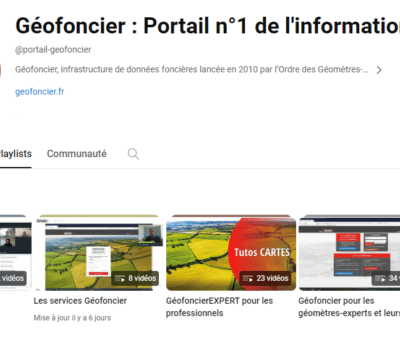This screenshot has width=400, height=360.
Task: Open the géomètres-experts playlist thumbnail
Action: pyautogui.click(x=349, y=254)
